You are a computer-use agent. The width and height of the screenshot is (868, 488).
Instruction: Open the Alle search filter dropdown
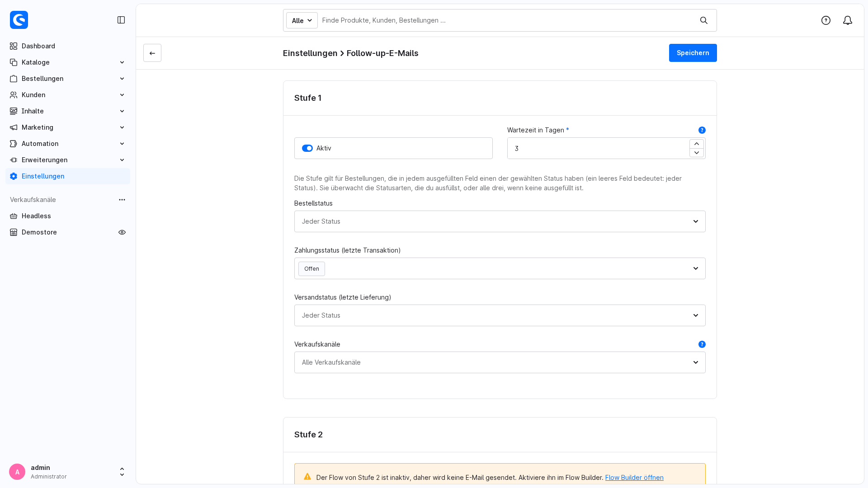click(302, 20)
